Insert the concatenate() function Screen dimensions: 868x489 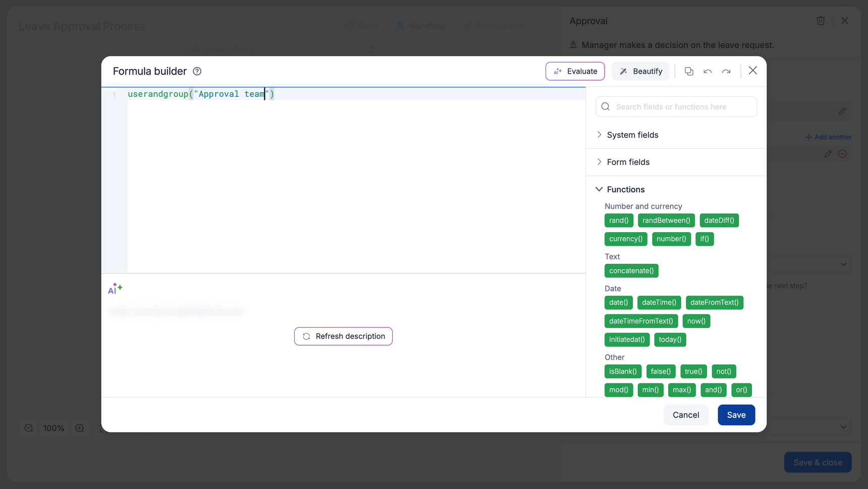click(x=631, y=271)
